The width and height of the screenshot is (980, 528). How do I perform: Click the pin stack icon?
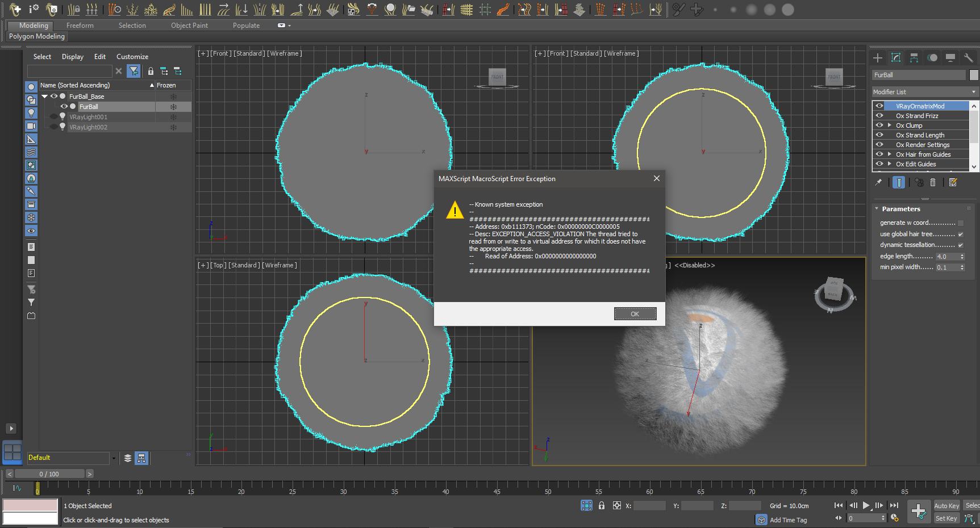(878, 182)
